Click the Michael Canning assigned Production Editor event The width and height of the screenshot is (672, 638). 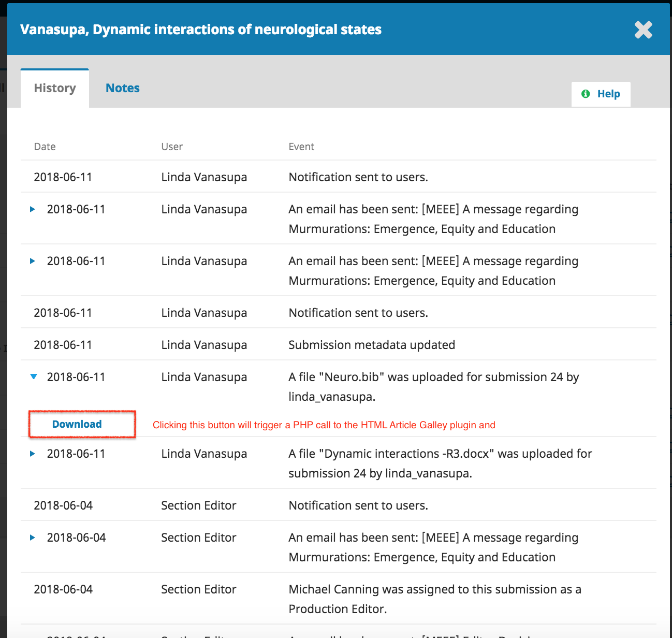click(x=435, y=599)
